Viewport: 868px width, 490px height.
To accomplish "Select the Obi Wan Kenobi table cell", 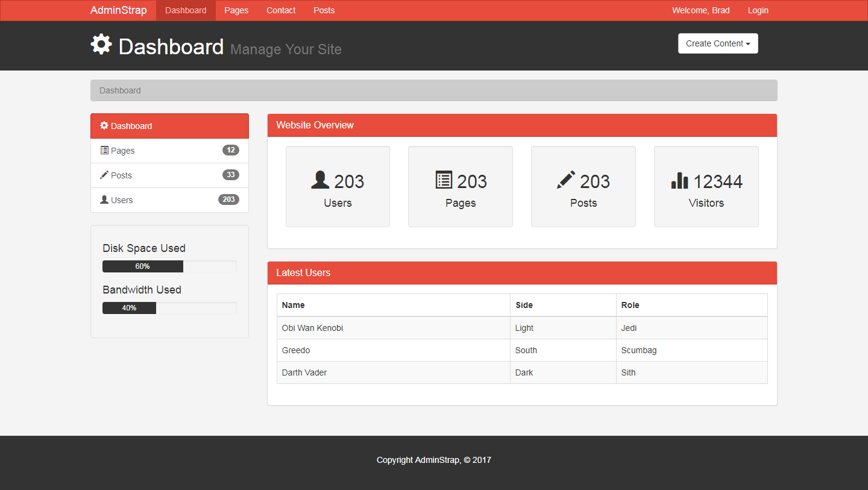I will click(394, 328).
